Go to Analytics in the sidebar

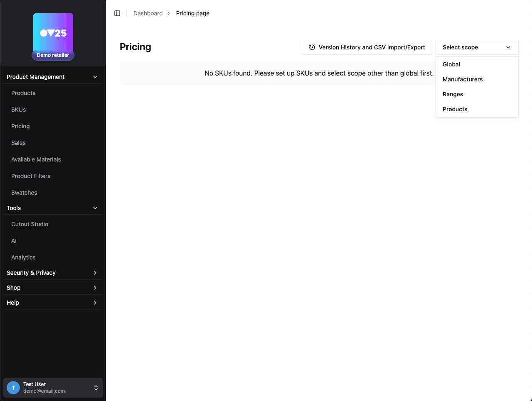tap(23, 257)
